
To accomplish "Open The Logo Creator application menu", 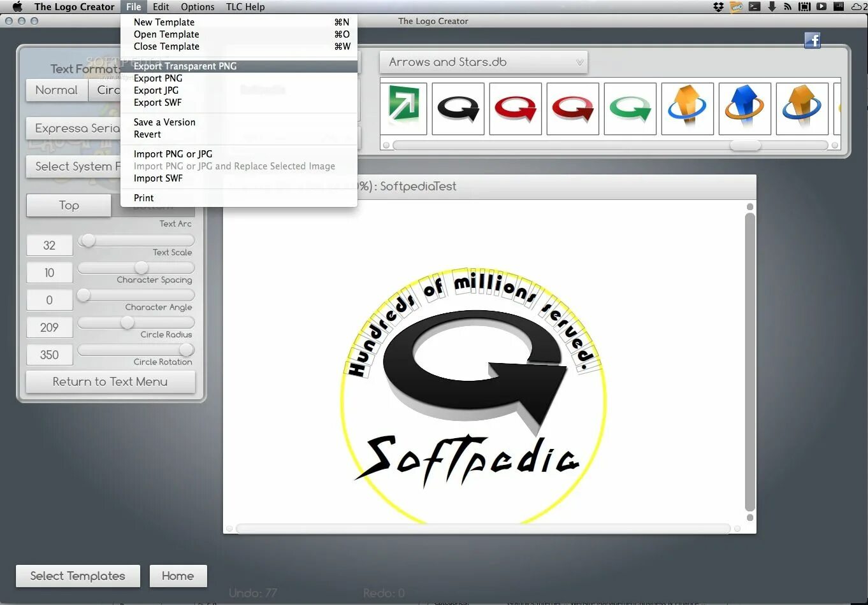I will (75, 6).
